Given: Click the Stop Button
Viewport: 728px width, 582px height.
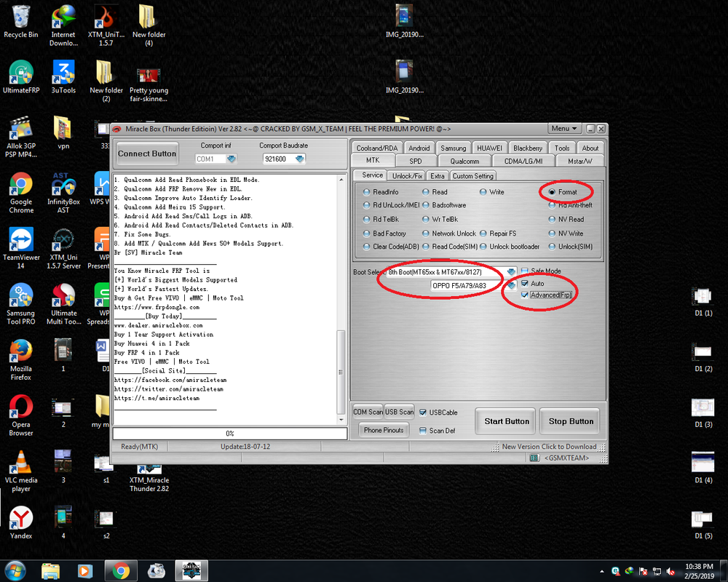Looking at the screenshot, I should [x=571, y=421].
